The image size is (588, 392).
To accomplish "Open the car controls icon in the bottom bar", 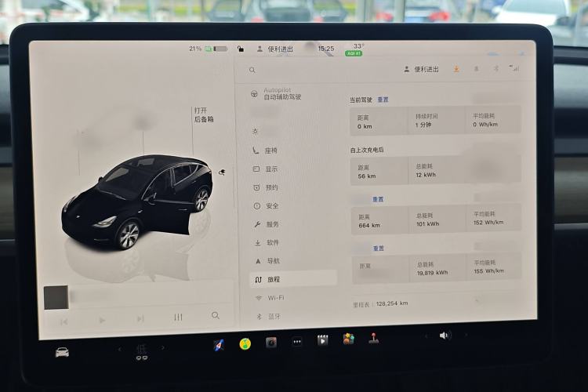I will (x=62, y=352).
